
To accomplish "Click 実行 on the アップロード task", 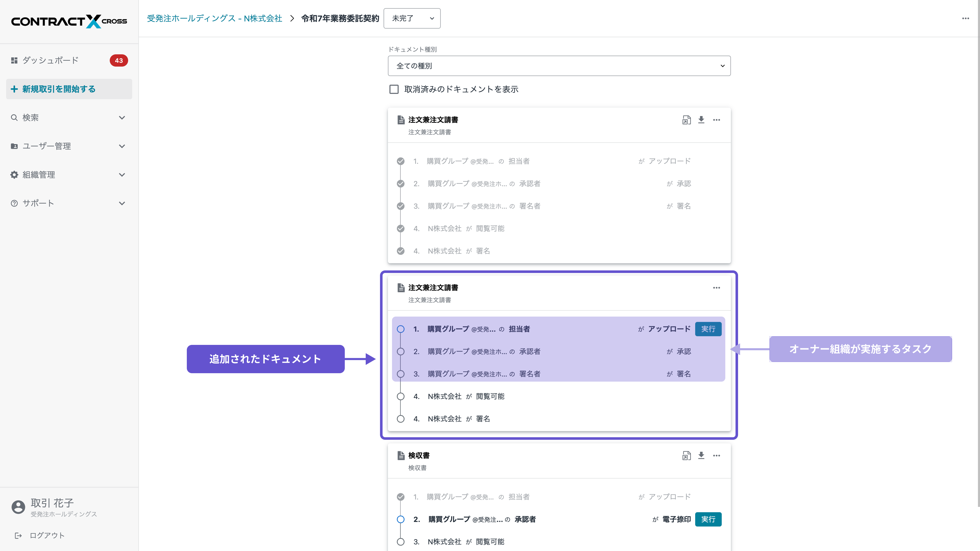I will point(708,329).
